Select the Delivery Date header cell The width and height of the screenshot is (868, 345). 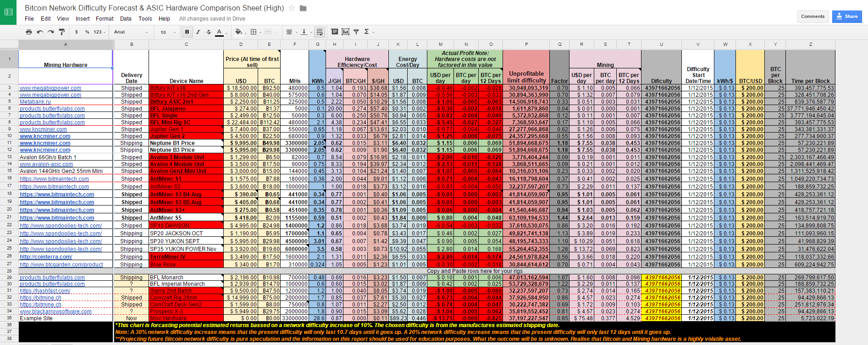pyautogui.click(x=132, y=76)
